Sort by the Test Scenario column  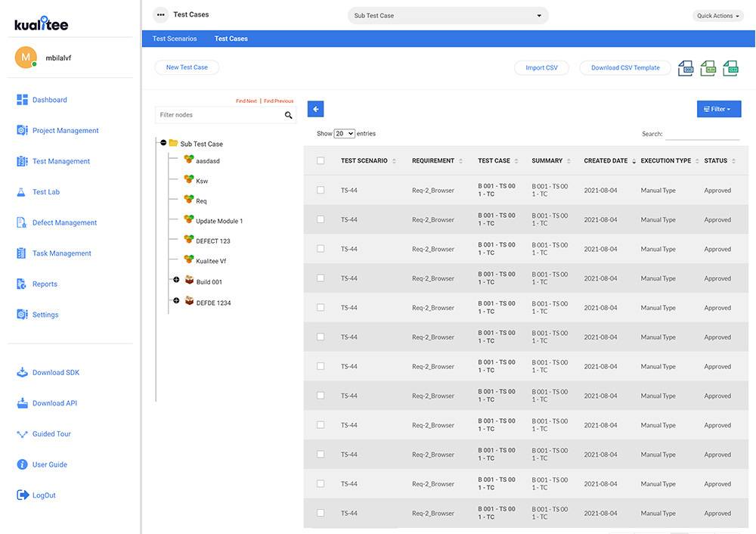[x=368, y=160]
